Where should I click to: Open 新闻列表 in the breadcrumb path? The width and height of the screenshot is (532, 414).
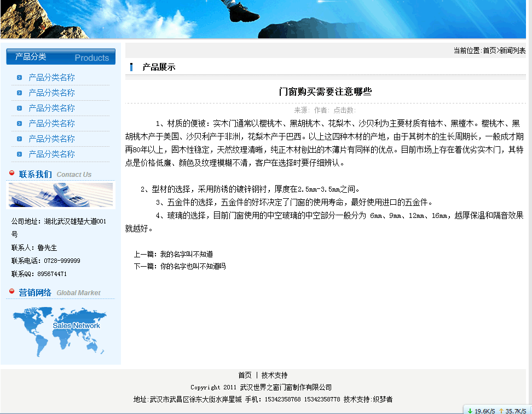click(512, 50)
